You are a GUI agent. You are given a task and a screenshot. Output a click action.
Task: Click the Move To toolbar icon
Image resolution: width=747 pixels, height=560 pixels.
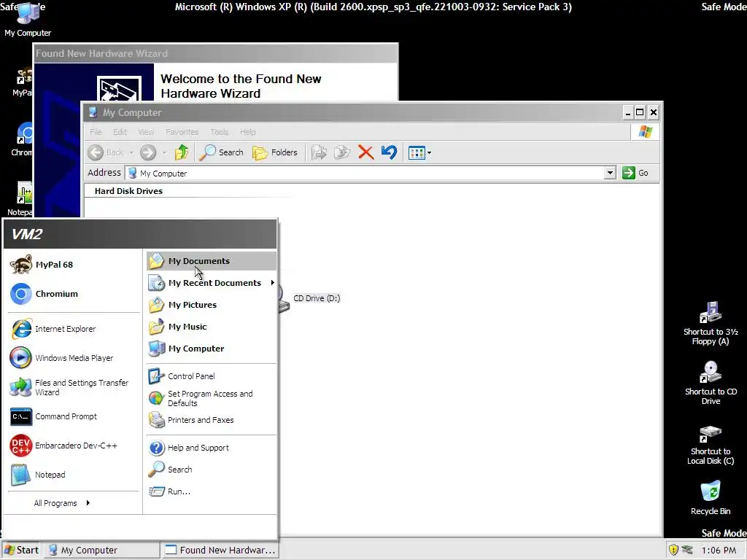[x=319, y=152]
